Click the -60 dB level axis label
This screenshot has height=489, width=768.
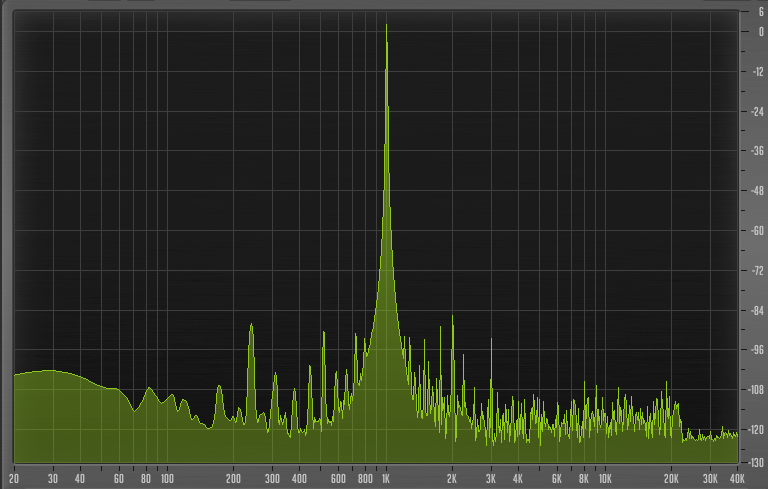point(758,230)
